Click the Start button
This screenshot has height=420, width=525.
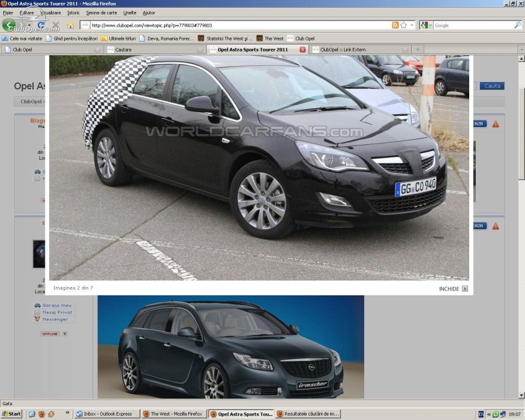[11, 414]
